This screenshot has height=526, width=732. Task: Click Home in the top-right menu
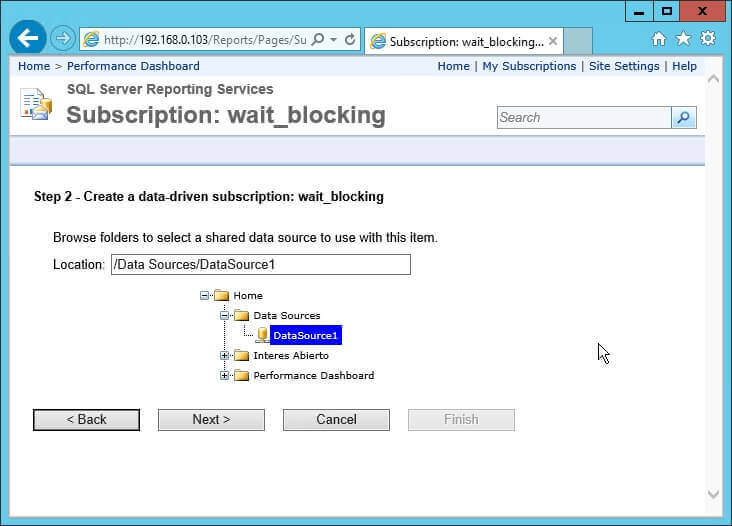(453, 66)
